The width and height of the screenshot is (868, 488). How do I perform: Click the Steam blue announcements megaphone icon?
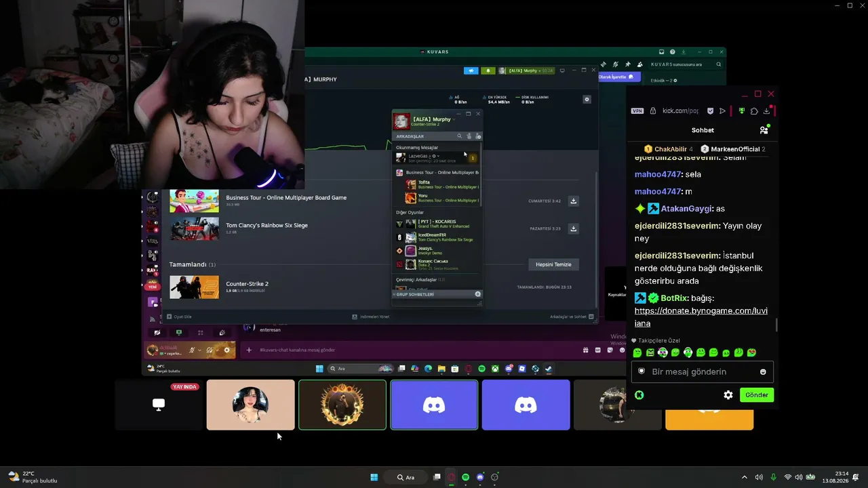coord(471,70)
